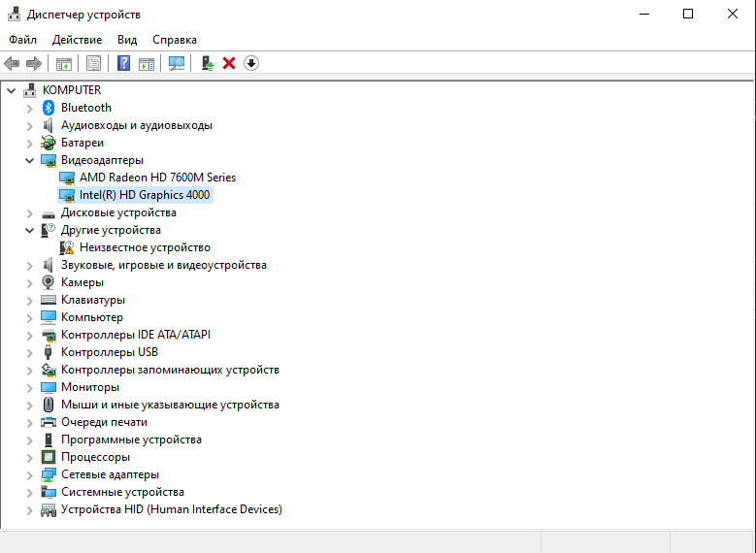Select AMD Radeon HD 7600M Series
The height and width of the screenshot is (553, 756).
(157, 178)
